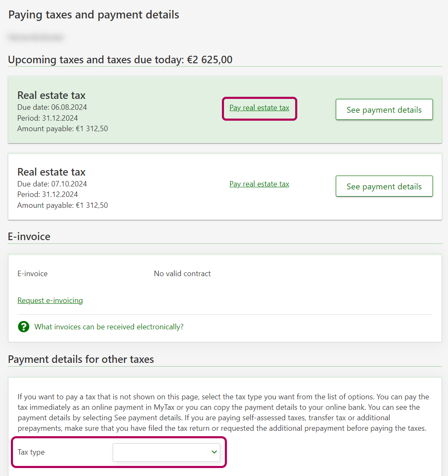448x476 pixels.
Task: Click the "Paying taxes and payment details" heading
Action: (94, 15)
